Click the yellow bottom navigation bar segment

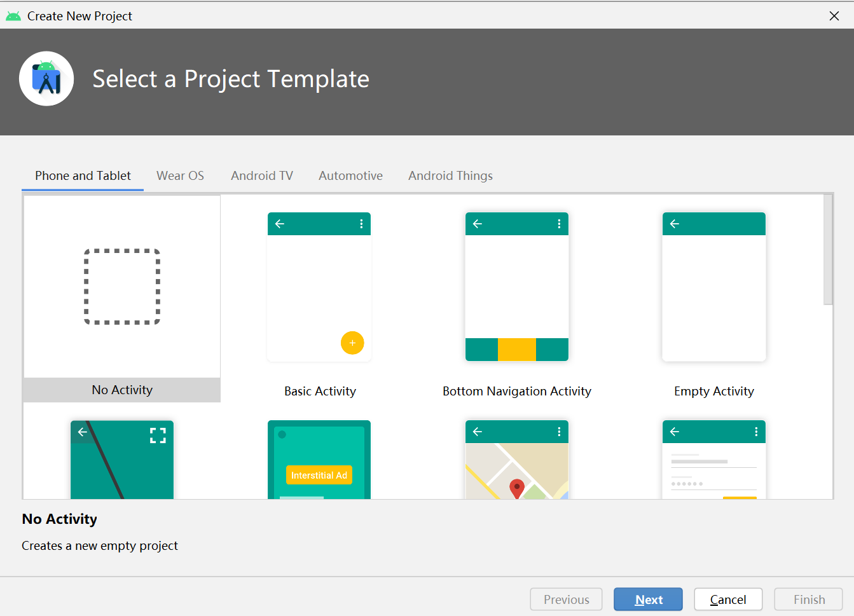pyautogui.click(x=517, y=350)
